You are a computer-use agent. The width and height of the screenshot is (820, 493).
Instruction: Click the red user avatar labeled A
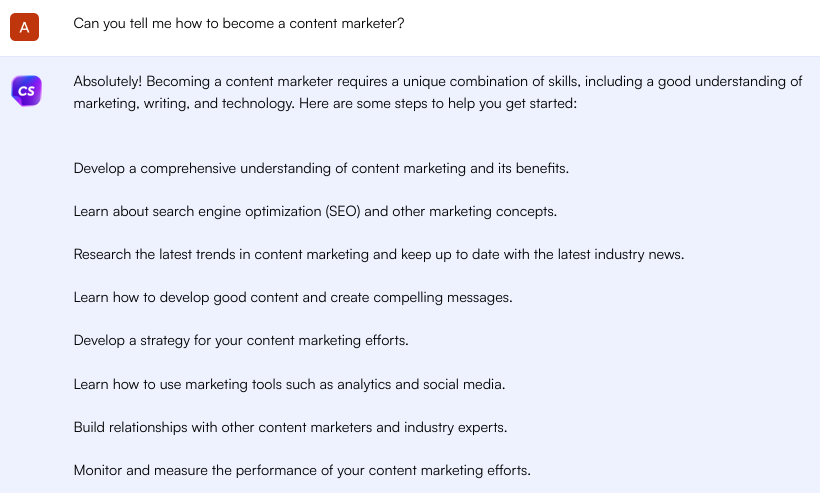(x=24, y=27)
